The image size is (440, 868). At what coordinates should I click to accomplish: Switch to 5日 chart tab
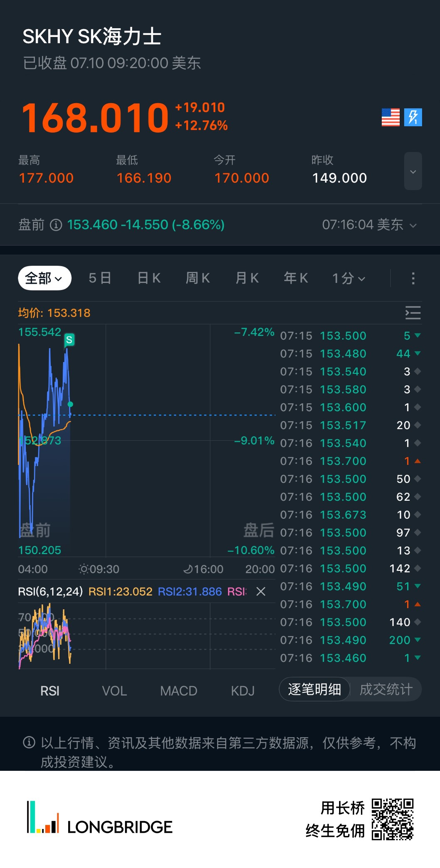[x=100, y=278]
